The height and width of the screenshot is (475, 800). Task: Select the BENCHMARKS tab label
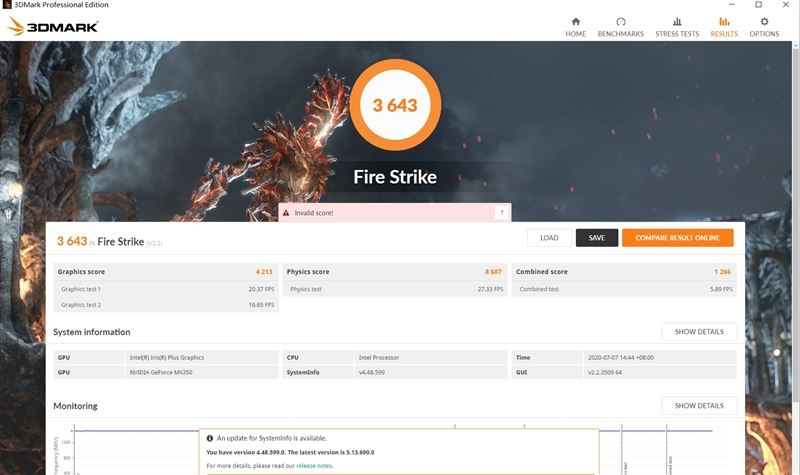point(620,34)
